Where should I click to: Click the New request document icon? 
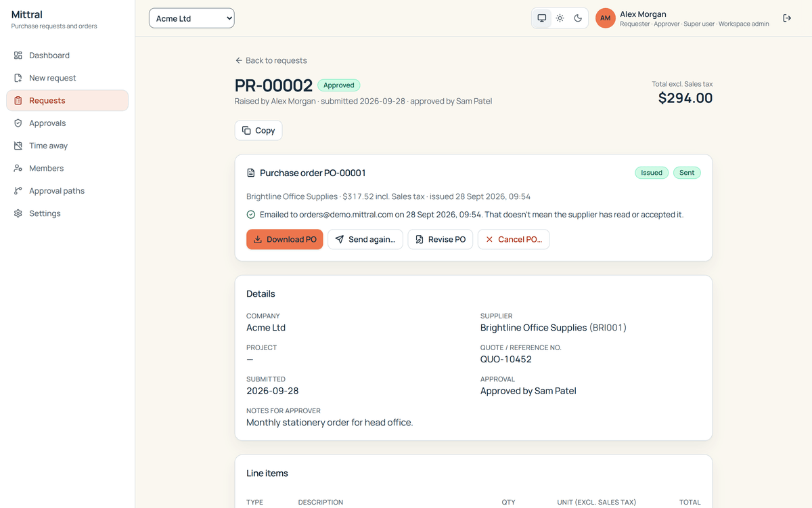pyautogui.click(x=18, y=78)
